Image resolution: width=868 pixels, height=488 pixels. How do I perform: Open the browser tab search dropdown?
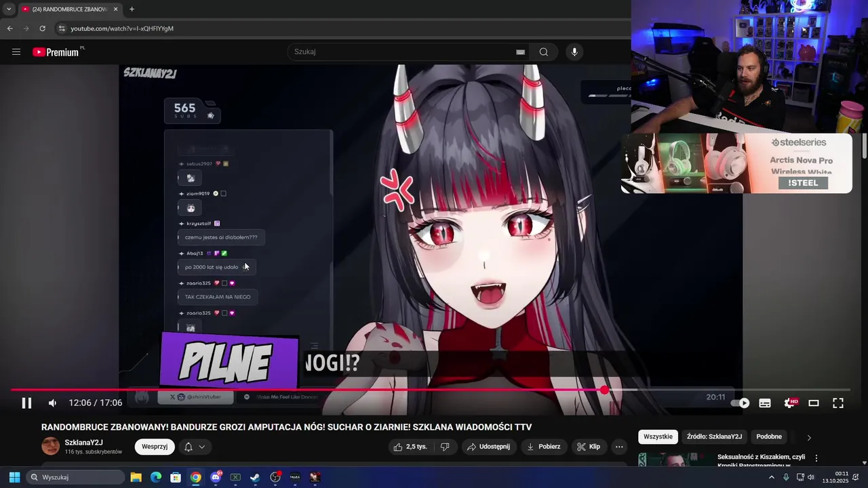coord(9,9)
